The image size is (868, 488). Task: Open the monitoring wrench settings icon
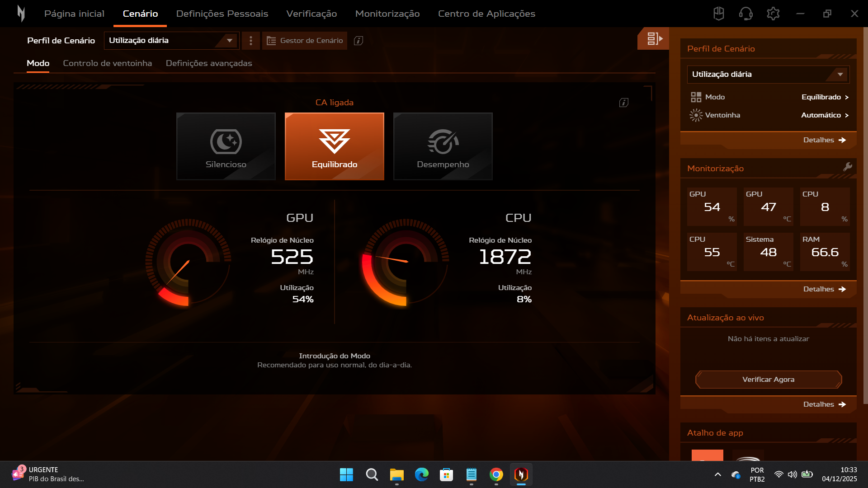click(848, 167)
